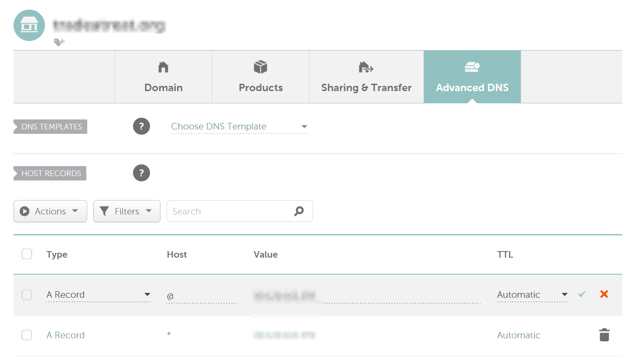
Task: Check the @ host A Record checkbox
Action: pyautogui.click(x=27, y=295)
